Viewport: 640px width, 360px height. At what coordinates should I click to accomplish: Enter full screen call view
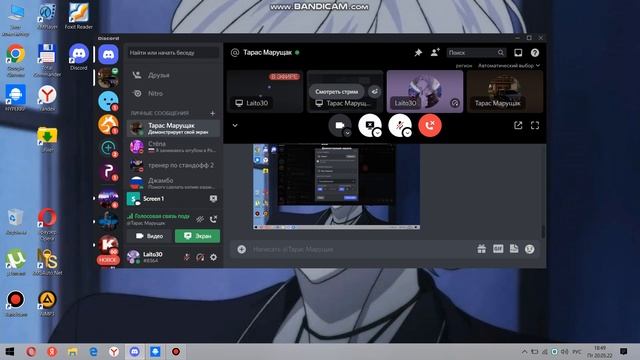point(535,125)
